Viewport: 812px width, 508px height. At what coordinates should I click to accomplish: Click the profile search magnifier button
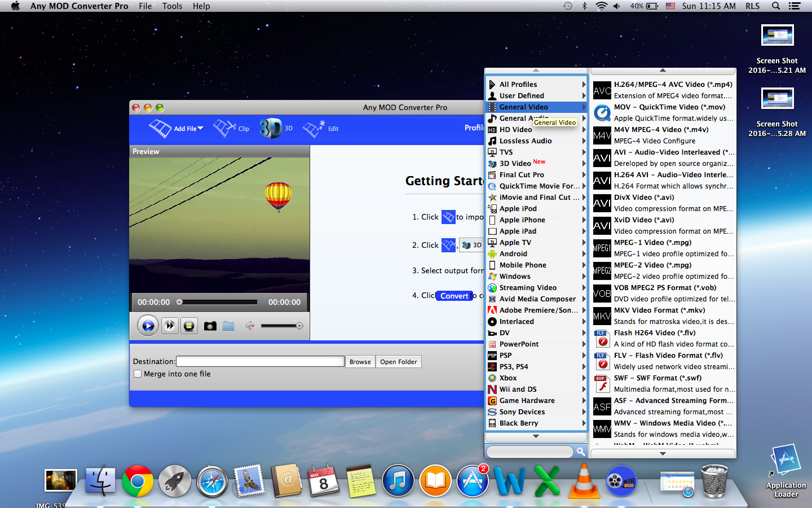point(581,452)
